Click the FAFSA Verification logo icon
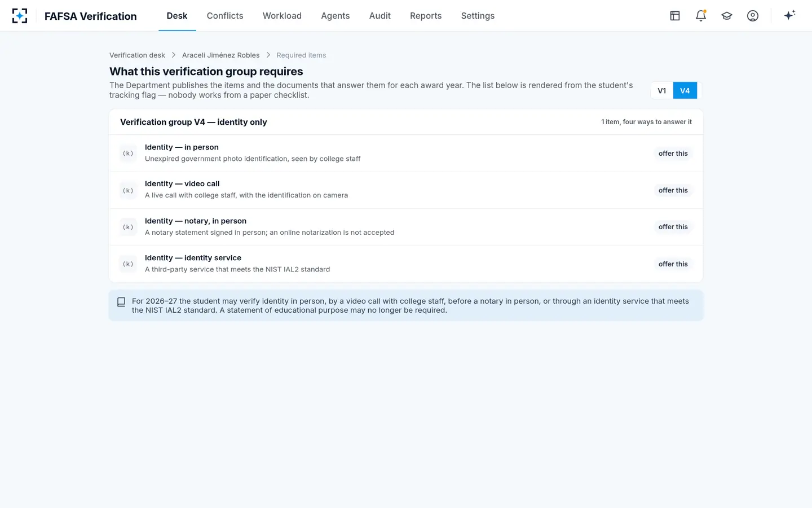The height and width of the screenshot is (508, 812). click(x=20, y=16)
